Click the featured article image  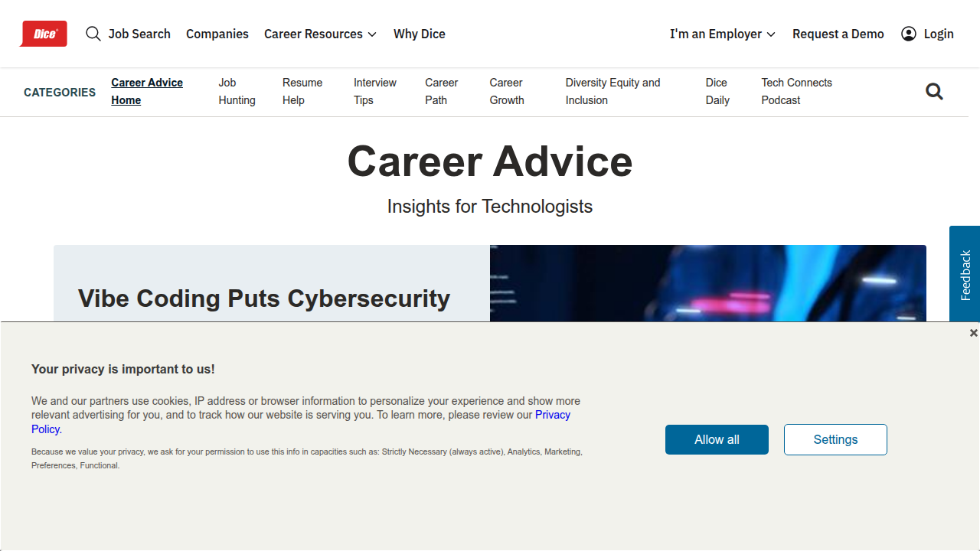point(708,283)
